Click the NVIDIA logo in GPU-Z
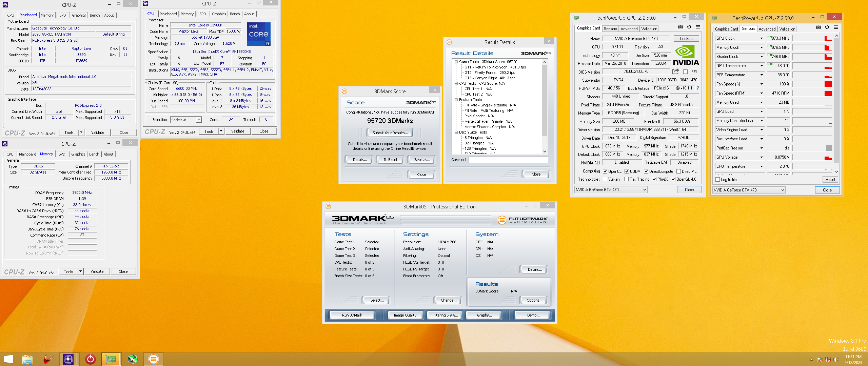Viewport: 868px width, 366px height. point(686,56)
